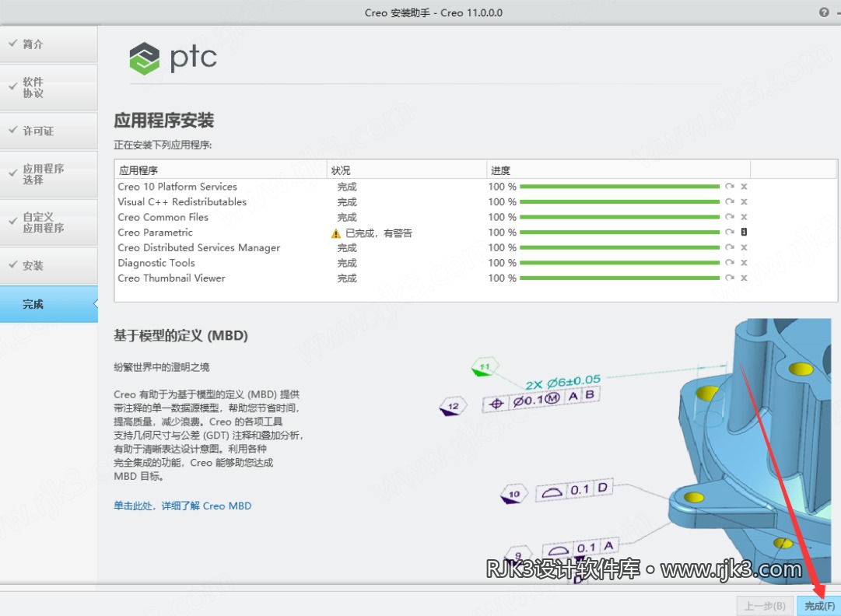
Task: Select the highlighted 完成 step in sidebar
Action: pyautogui.click(x=49, y=304)
